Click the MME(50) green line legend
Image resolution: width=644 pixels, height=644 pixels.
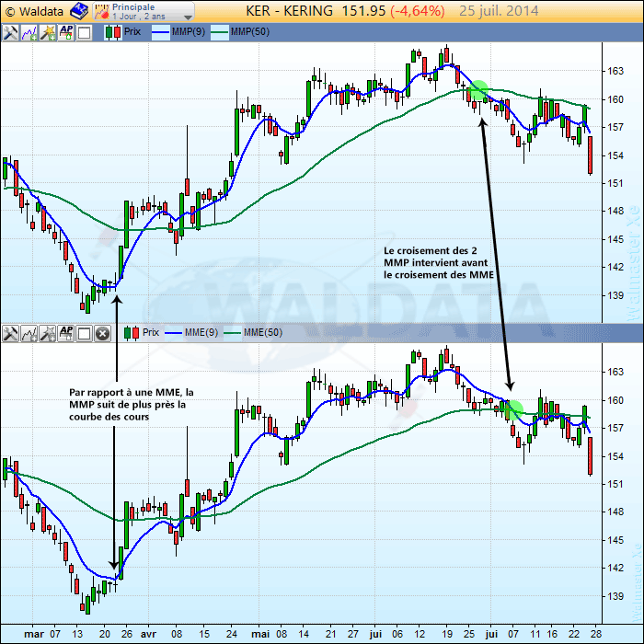(253, 333)
